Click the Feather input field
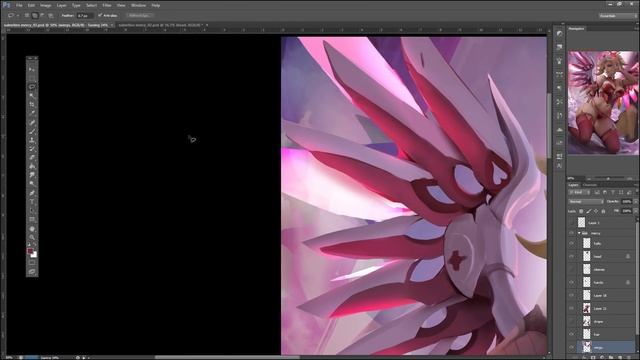The height and width of the screenshot is (360, 640). pyautogui.click(x=85, y=16)
